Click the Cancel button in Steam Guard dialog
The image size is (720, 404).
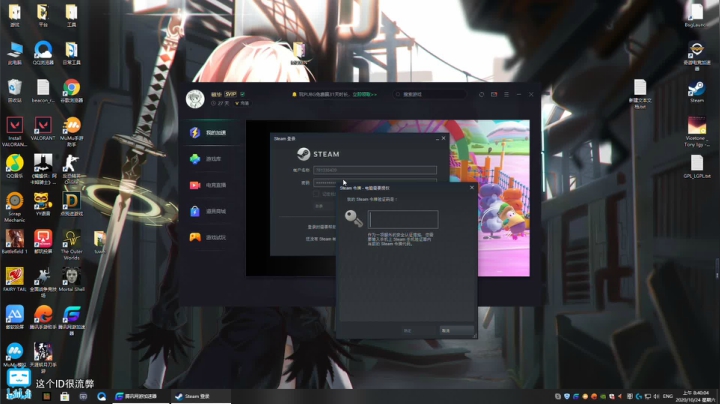pyautogui.click(x=456, y=331)
